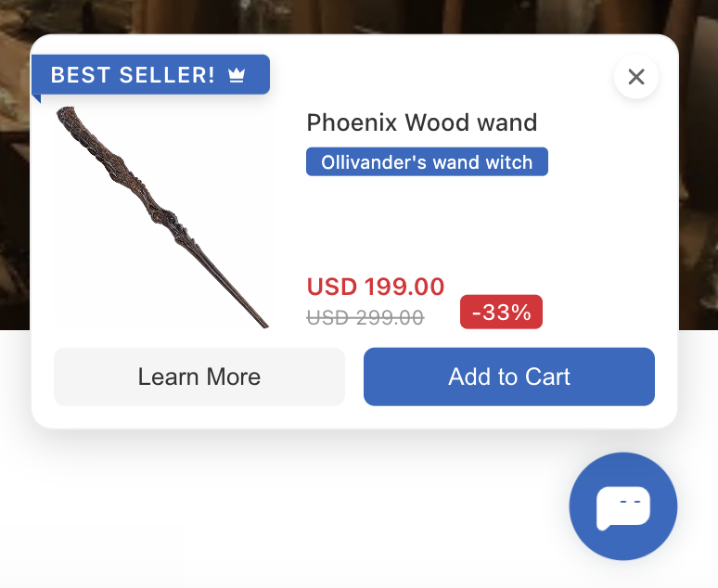Viewport: 718px width, 588px height.
Task: Add the wand to cart
Action: click(x=508, y=377)
